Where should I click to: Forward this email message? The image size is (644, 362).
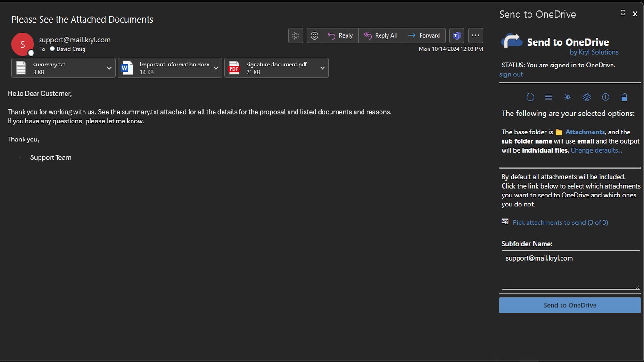[x=424, y=35]
